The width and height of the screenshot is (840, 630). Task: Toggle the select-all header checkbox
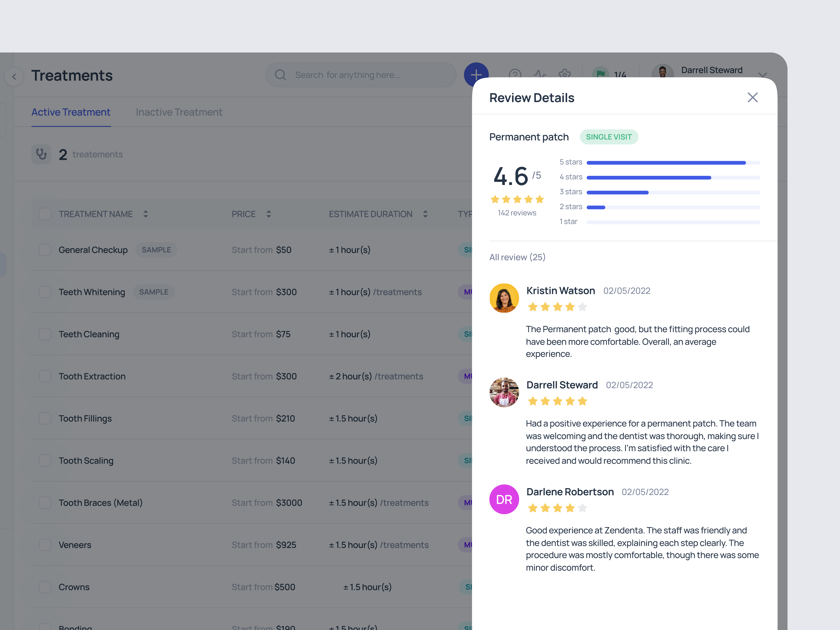pos(45,214)
